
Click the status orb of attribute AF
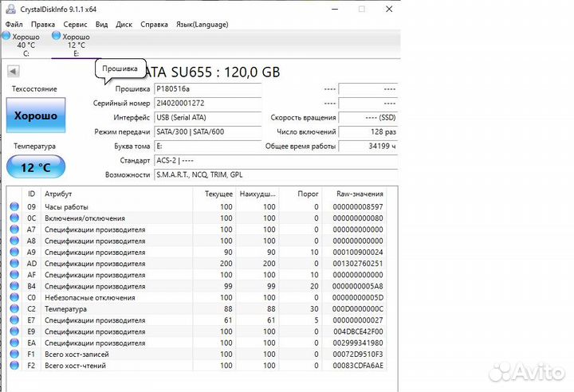[14, 275]
